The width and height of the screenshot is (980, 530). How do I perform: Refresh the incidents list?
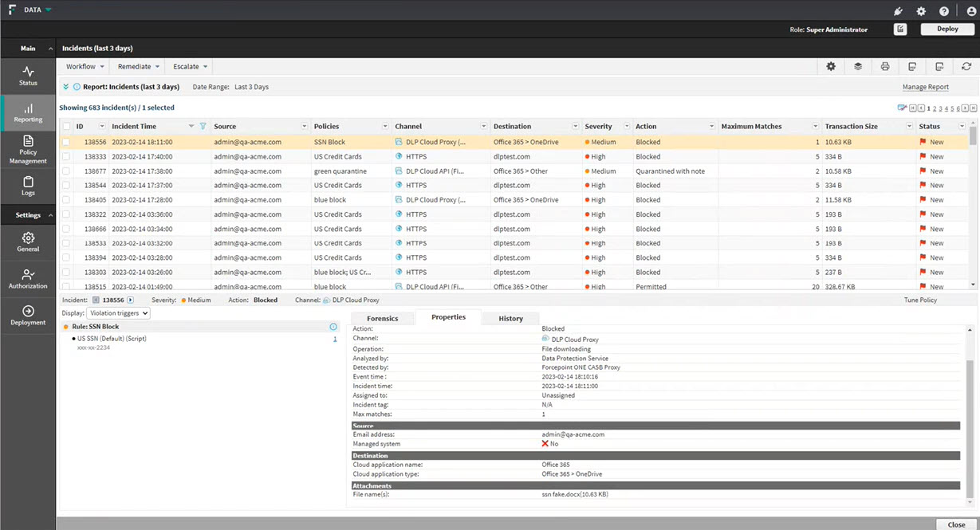966,67
